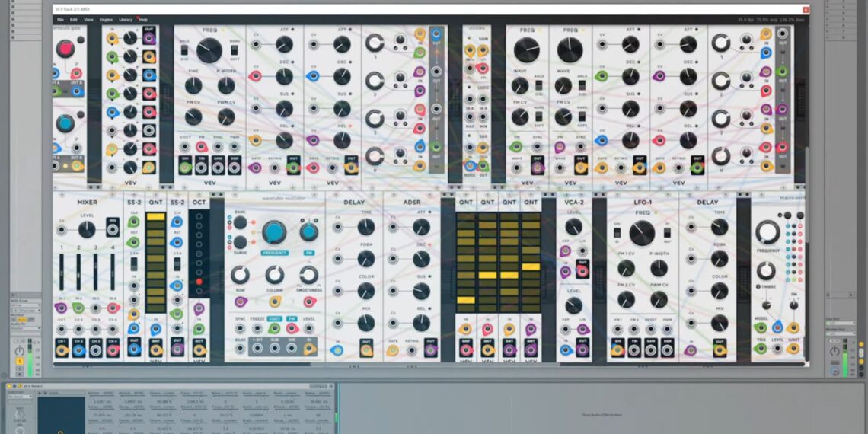Image resolution: width=868 pixels, height=434 pixels.
Task: Click the large FREQ knob on LFO-1
Action: [x=642, y=234]
